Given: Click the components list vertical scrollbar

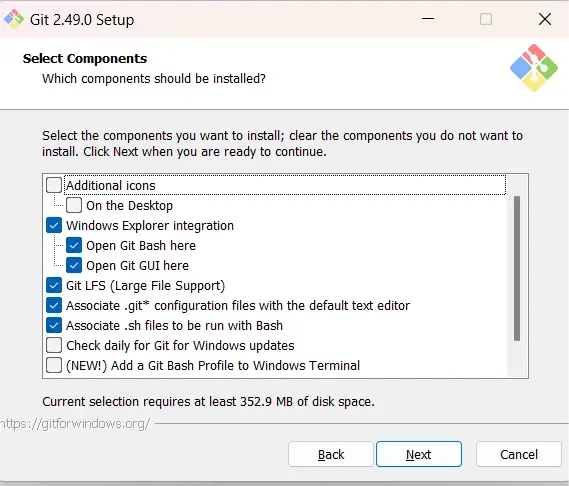Looking at the screenshot, I should pos(517,269).
